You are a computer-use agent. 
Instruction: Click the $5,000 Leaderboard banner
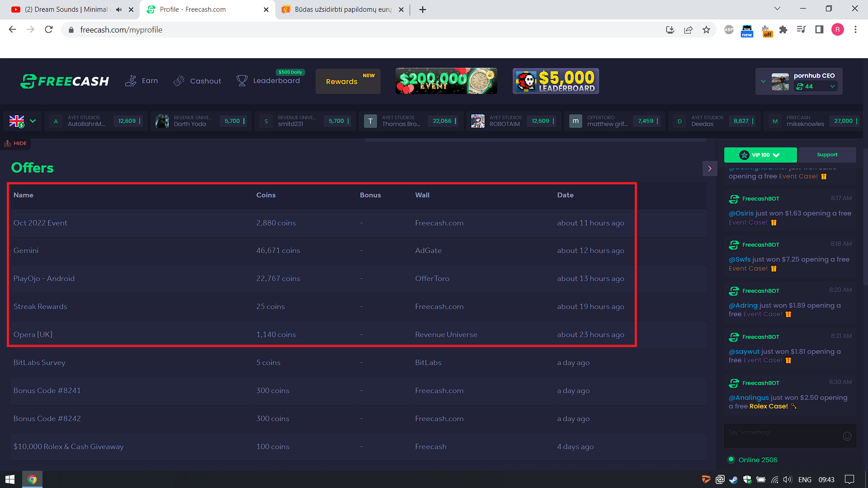pyautogui.click(x=556, y=81)
